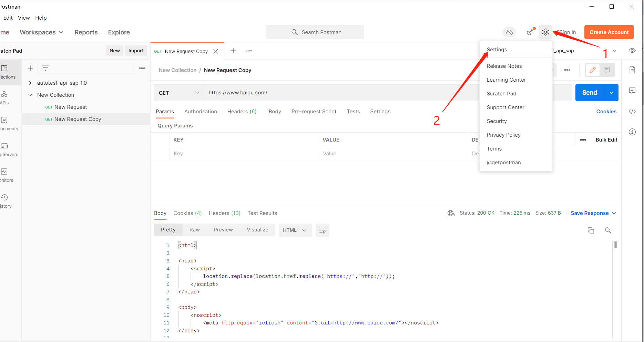Open a new tab with plus icon
Viewport: 644px width, 342px height.
(233, 51)
